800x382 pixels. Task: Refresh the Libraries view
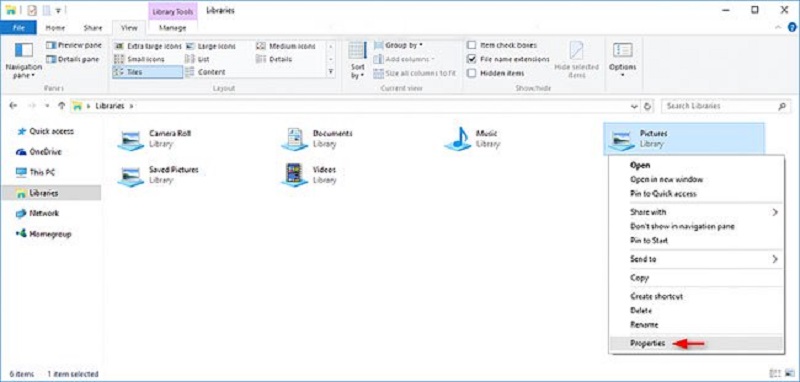point(647,106)
